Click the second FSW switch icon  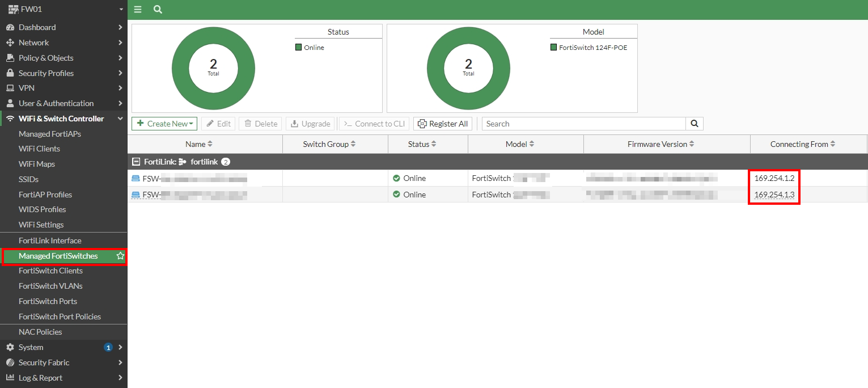136,195
